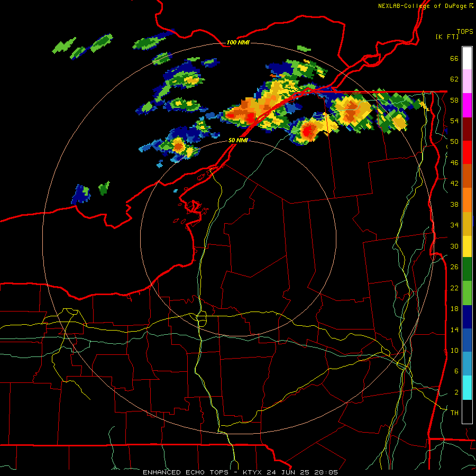Click the black TH swatch in legend
The width and height of the screenshot is (476, 476).
pyautogui.click(x=467, y=411)
